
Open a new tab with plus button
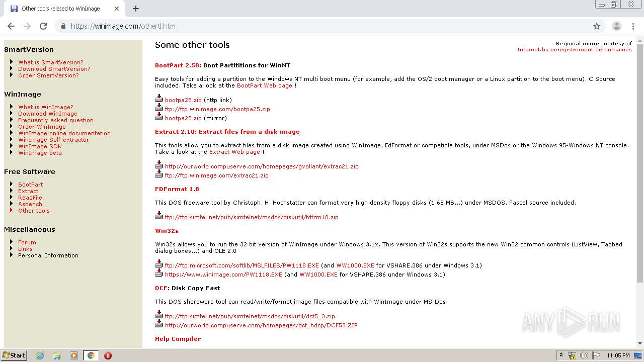click(136, 9)
